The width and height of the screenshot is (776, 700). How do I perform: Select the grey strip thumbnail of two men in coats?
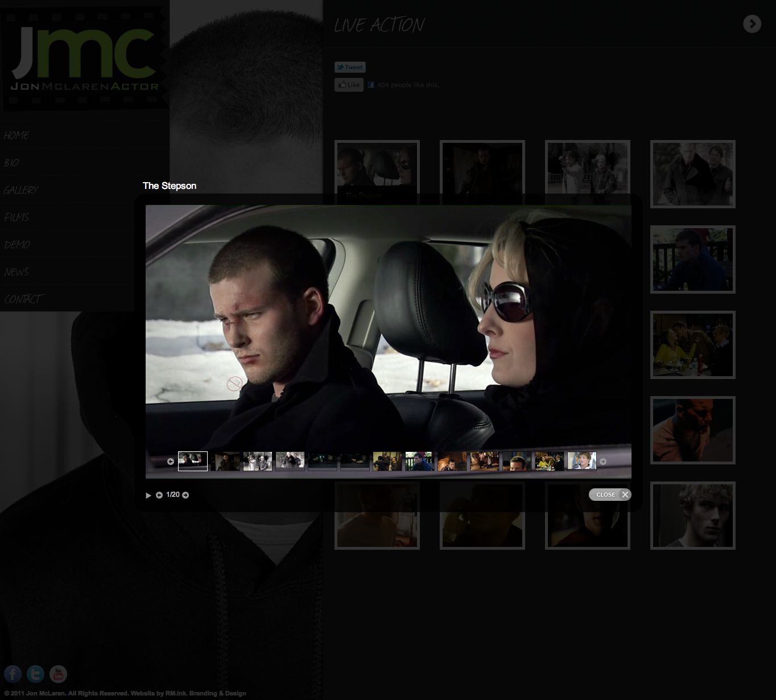[x=290, y=461]
